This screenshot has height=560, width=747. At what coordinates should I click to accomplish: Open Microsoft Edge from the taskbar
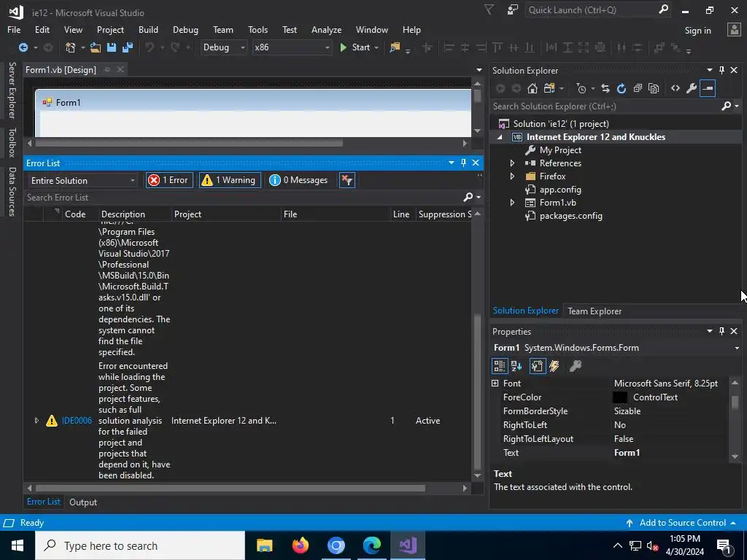pos(371,545)
